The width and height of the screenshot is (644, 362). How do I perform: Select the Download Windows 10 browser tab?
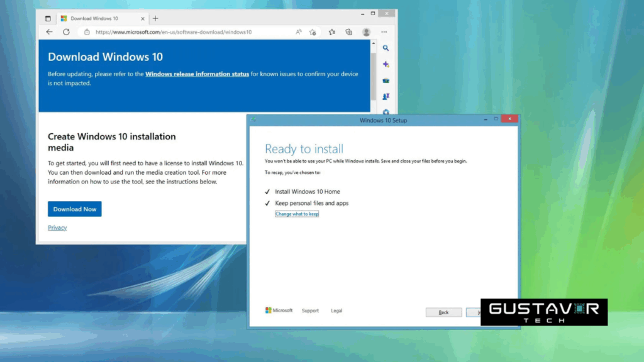point(102,18)
